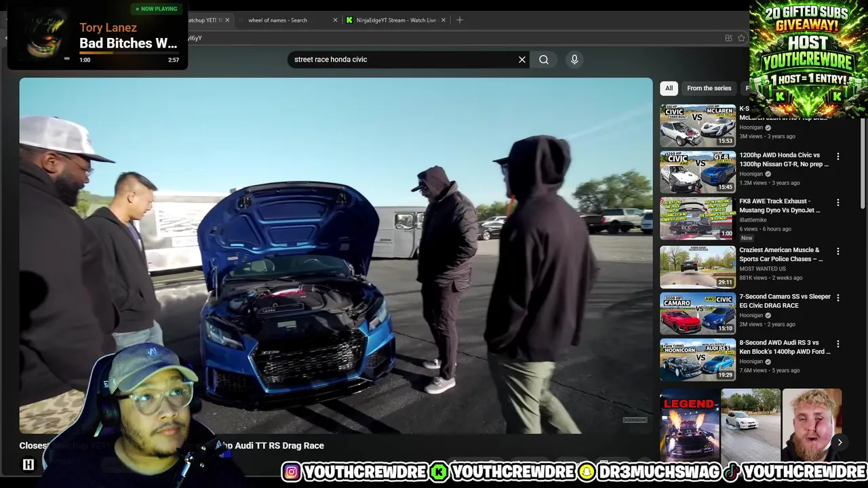Switch to the 'atchup YET!' browser tab

(x=209, y=20)
